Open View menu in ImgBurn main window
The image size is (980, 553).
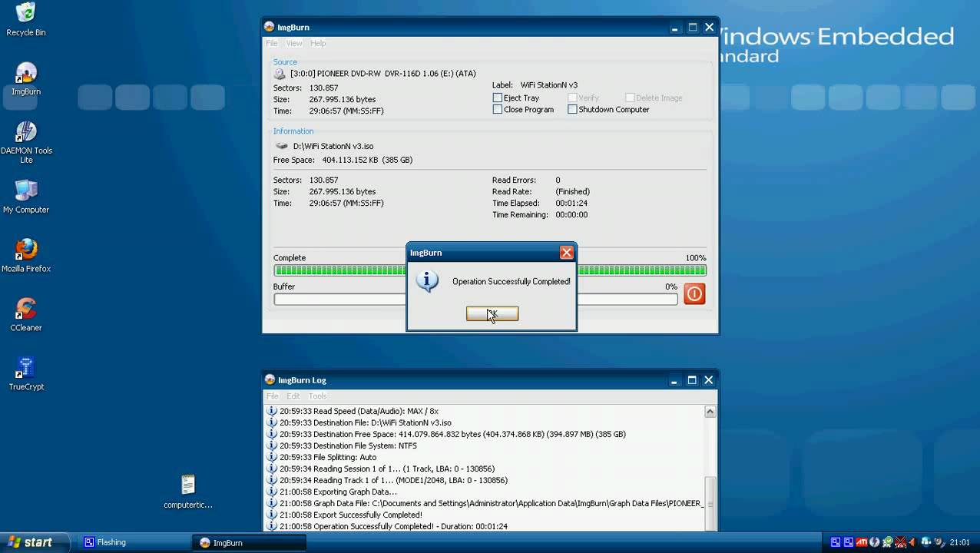pyautogui.click(x=294, y=43)
